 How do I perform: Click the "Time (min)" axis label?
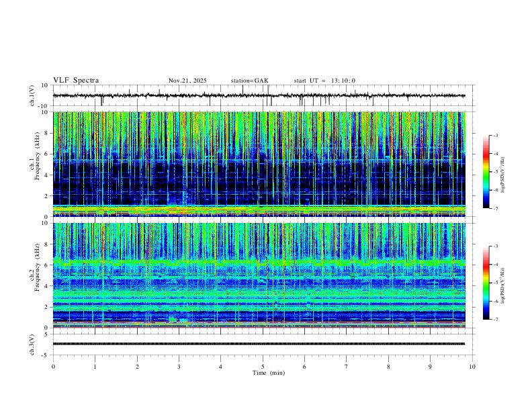(x=269, y=373)
